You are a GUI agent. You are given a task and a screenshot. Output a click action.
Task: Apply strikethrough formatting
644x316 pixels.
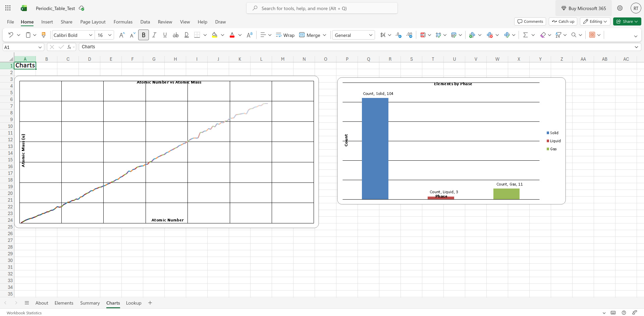[x=175, y=35]
